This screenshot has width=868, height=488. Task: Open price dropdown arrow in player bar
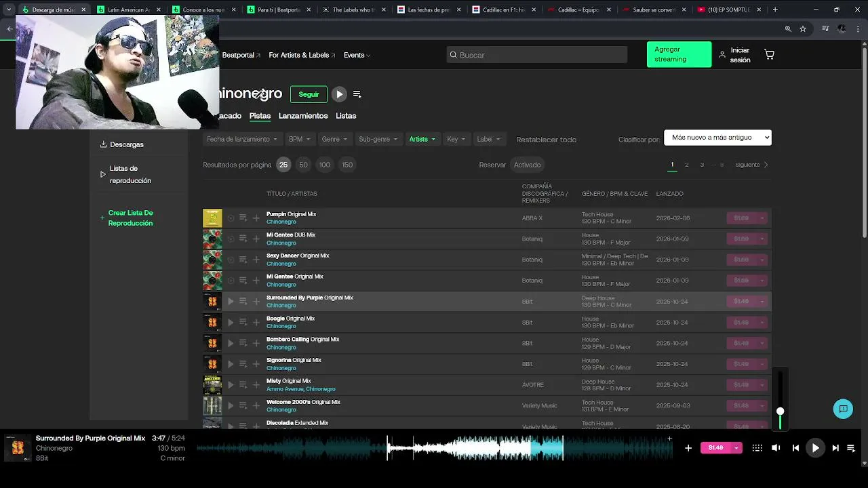[736, 448]
